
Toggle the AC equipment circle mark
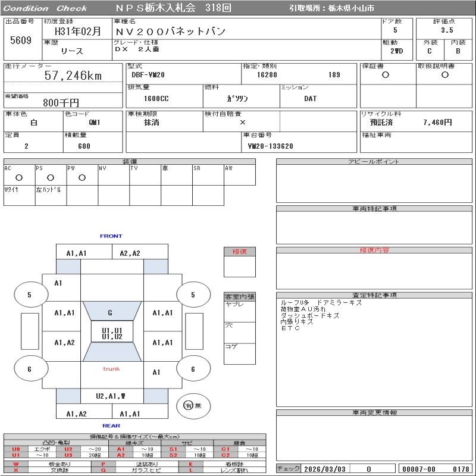18,177
